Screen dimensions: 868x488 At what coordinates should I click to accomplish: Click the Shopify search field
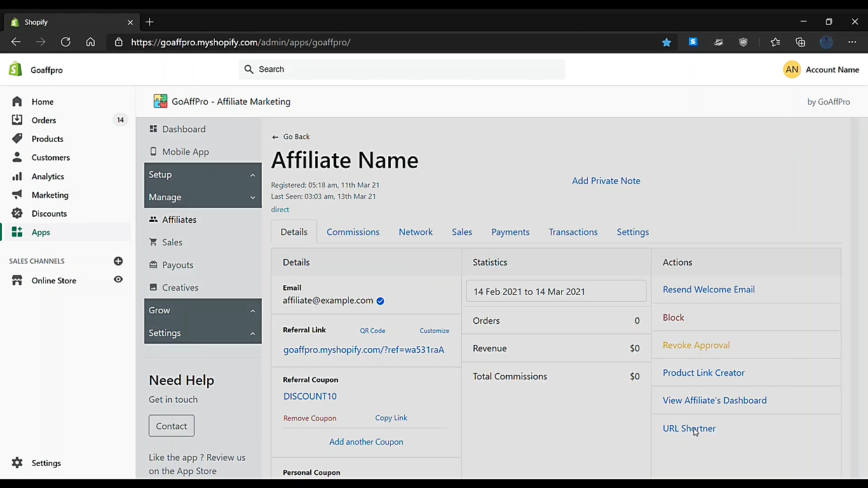[x=402, y=69]
